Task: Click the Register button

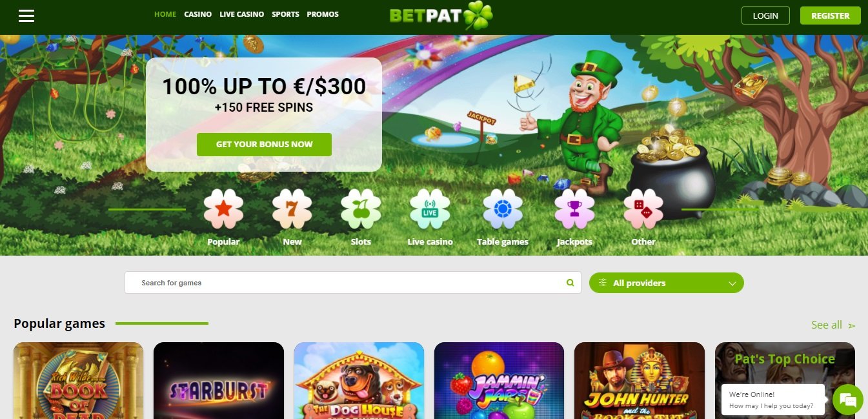Action: (x=831, y=15)
